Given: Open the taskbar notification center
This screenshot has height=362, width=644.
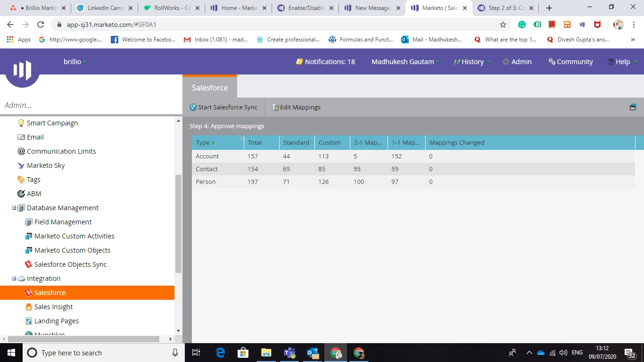Looking at the screenshot, I should point(629,353).
